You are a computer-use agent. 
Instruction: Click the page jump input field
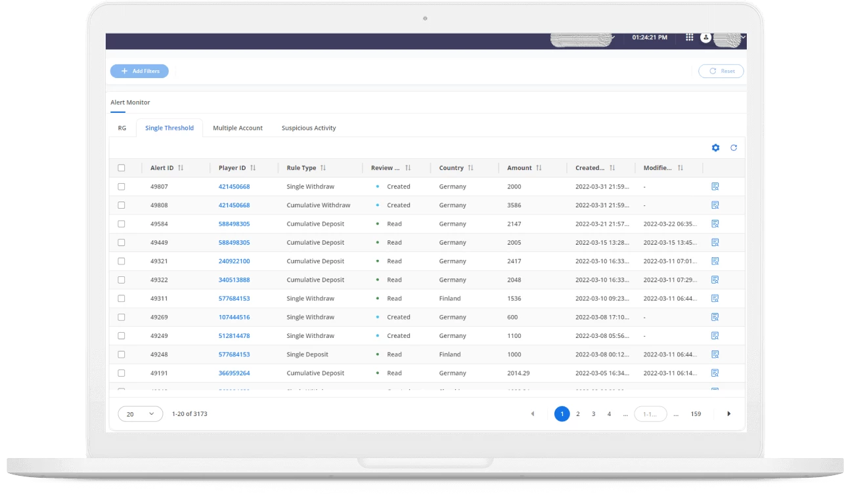tap(650, 414)
